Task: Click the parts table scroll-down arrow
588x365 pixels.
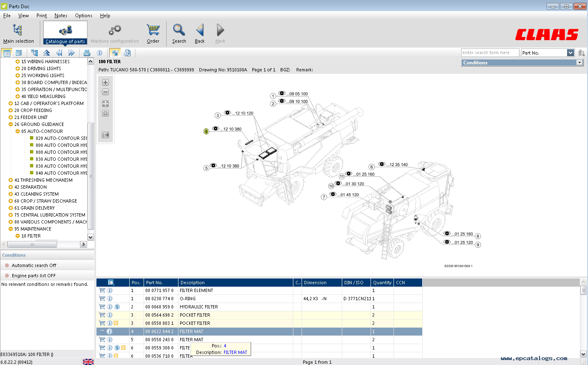Action: [x=583, y=354]
